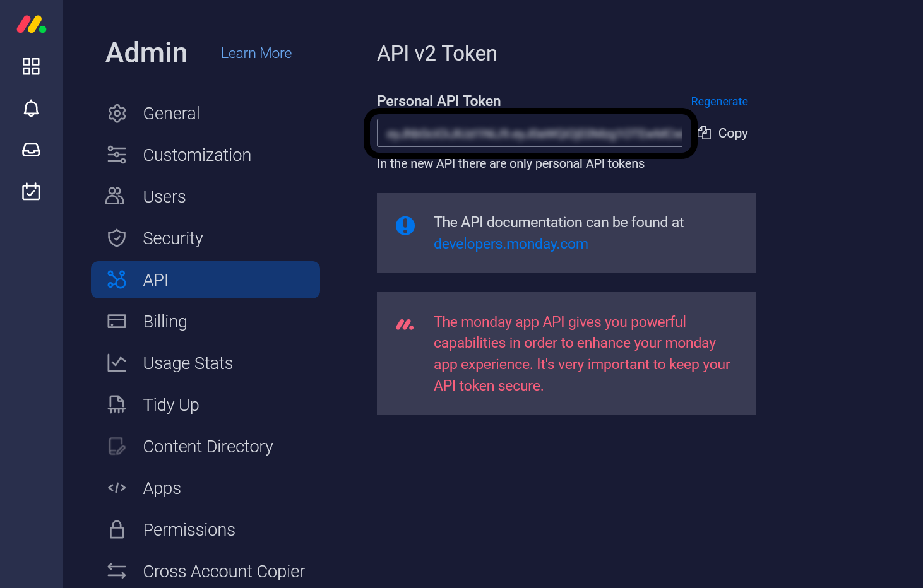Open Cross Account Copier
923x588 pixels.
click(x=205, y=572)
